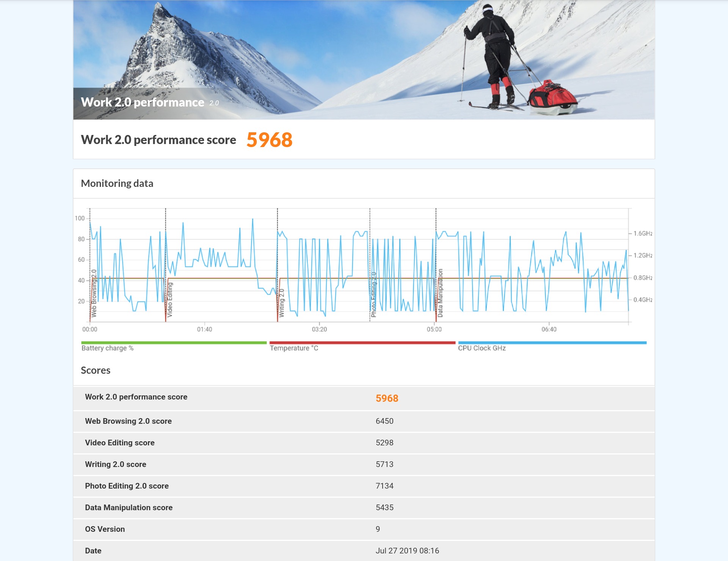Click the 5713 score value
The width and height of the screenshot is (728, 561).
coord(384,464)
